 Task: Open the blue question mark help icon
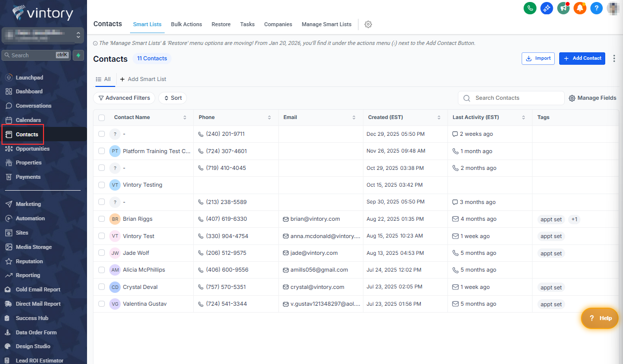pos(596,8)
